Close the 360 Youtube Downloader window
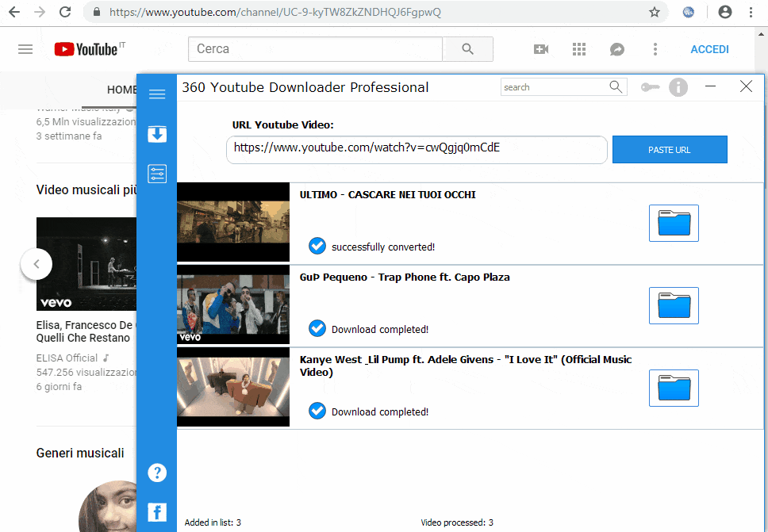Screen dimensions: 768x532 746,86
